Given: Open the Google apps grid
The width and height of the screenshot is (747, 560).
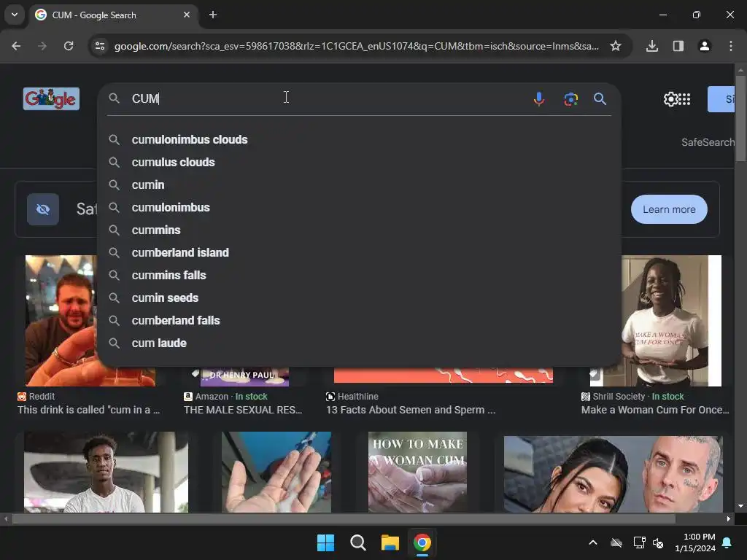Looking at the screenshot, I should [x=684, y=99].
